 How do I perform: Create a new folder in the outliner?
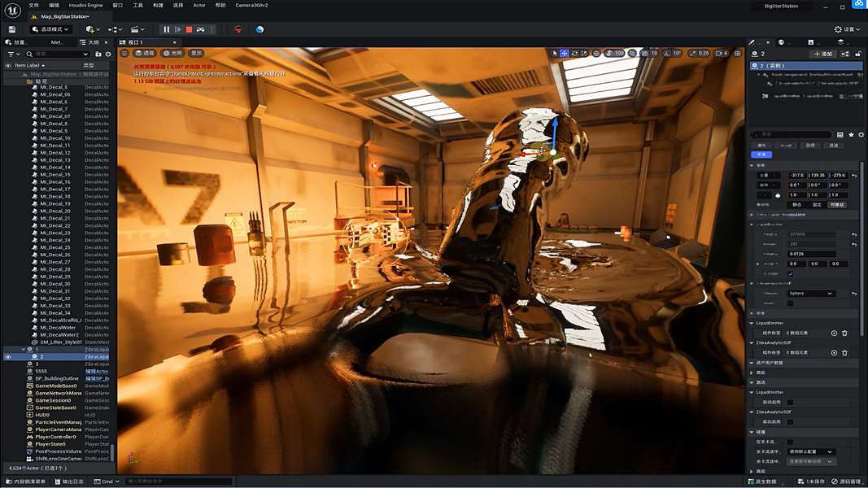(x=98, y=54)
